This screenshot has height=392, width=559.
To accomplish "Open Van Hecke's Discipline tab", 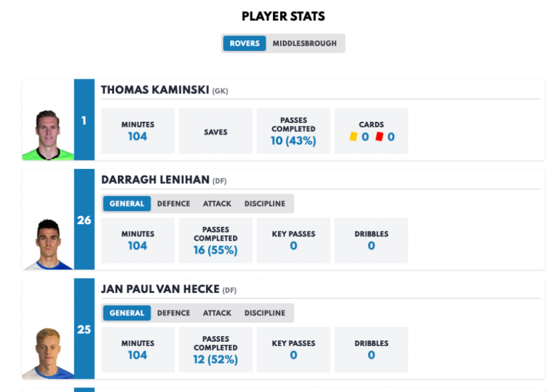I will click(x=264, y=313).
